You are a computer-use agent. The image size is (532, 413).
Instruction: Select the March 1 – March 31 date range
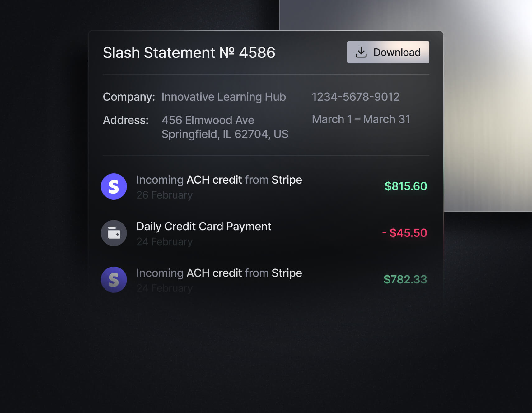click(x=361, y=119)
